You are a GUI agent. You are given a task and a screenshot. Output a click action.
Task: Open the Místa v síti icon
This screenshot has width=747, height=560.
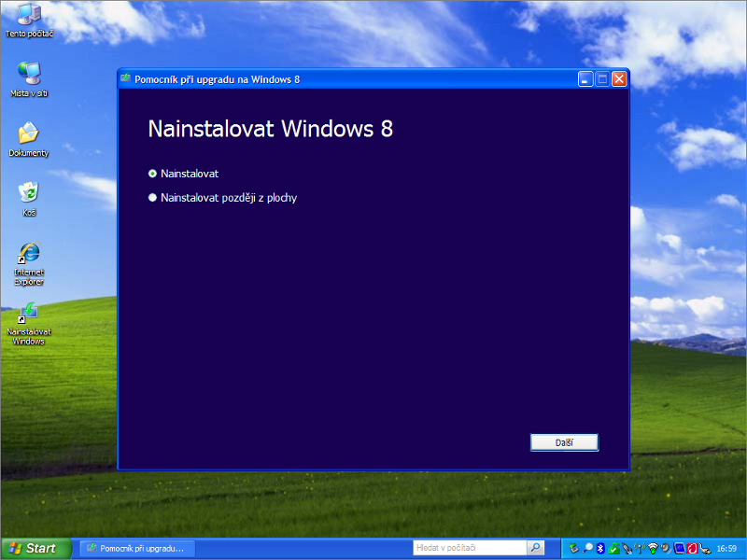29,74
